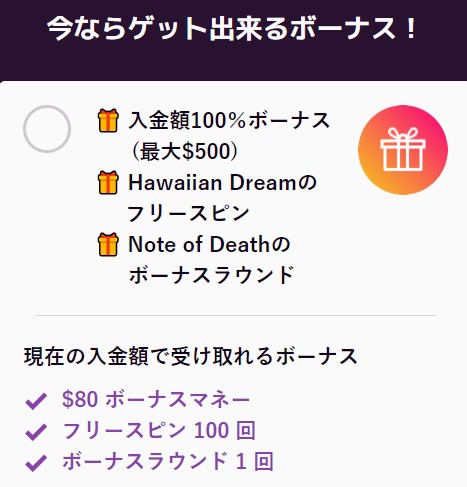Viewport: 467px width, 487px height.
Task: Click gift emoji beside Note of Death
Action: (108, 244)
